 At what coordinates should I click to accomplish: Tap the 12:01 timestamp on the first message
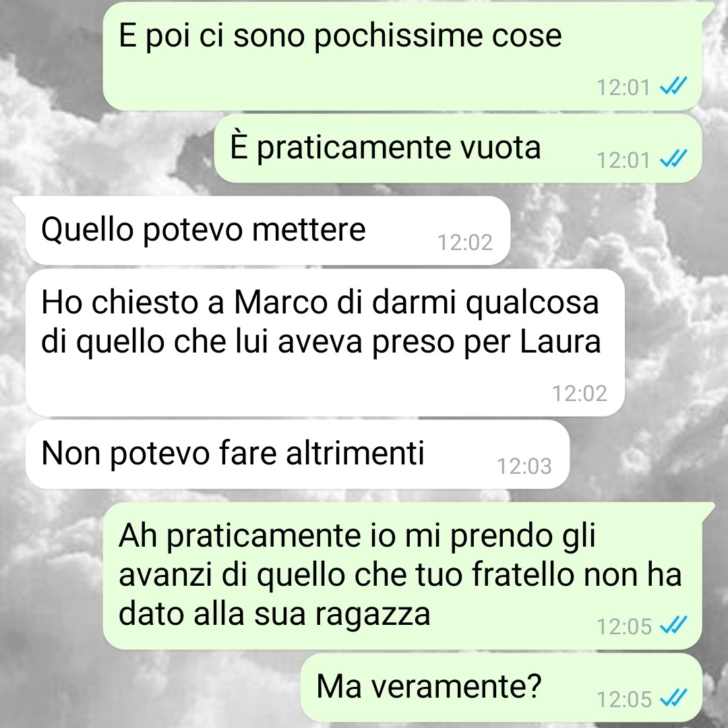(x=624, y=87)
